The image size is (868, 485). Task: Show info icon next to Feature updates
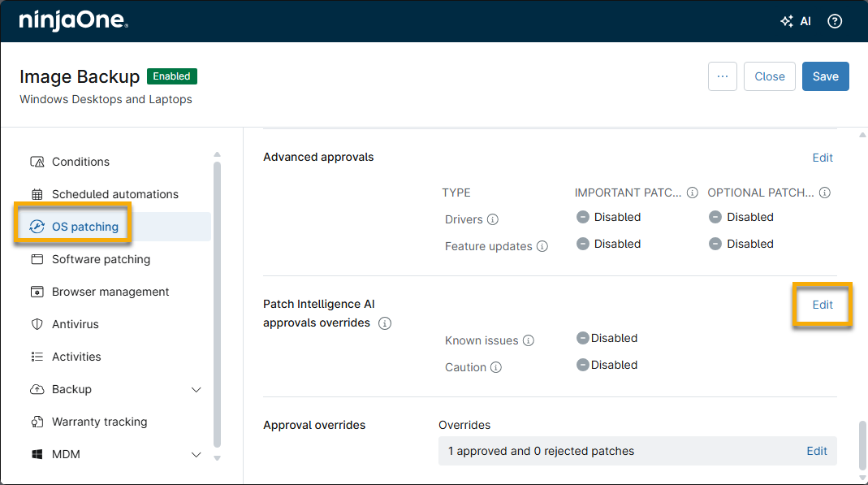tap(542, 246)
